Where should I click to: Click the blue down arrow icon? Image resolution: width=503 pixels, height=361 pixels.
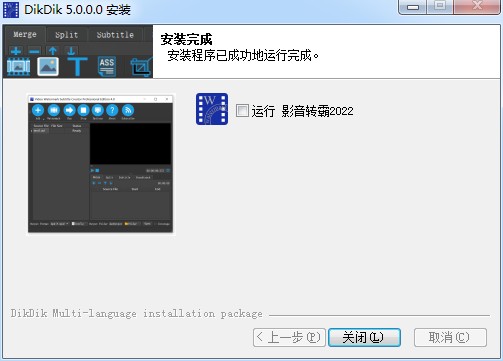71,51
